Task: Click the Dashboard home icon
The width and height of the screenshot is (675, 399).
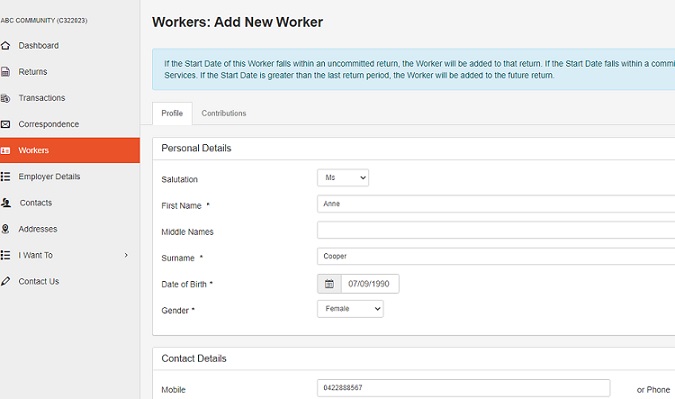Action: [x=5, y=46]
